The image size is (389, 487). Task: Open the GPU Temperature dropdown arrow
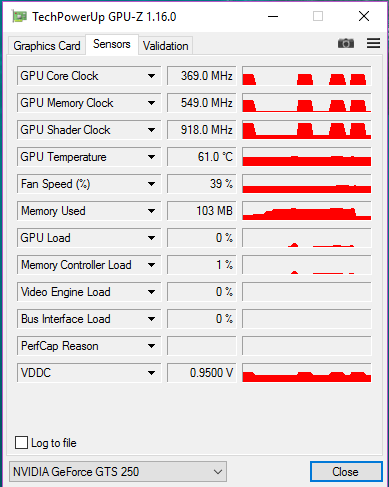click(151, 157)
